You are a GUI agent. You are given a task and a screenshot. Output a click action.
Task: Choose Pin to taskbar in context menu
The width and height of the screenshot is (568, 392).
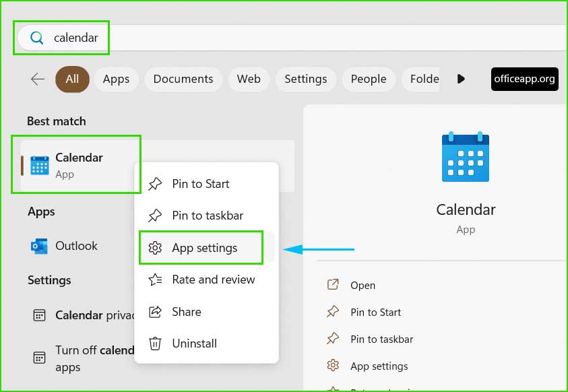pyautogui.click(x=206, y=216)
